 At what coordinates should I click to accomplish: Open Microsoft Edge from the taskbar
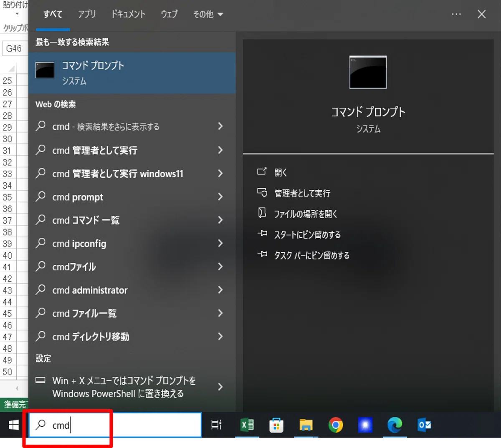click(395, 425)
